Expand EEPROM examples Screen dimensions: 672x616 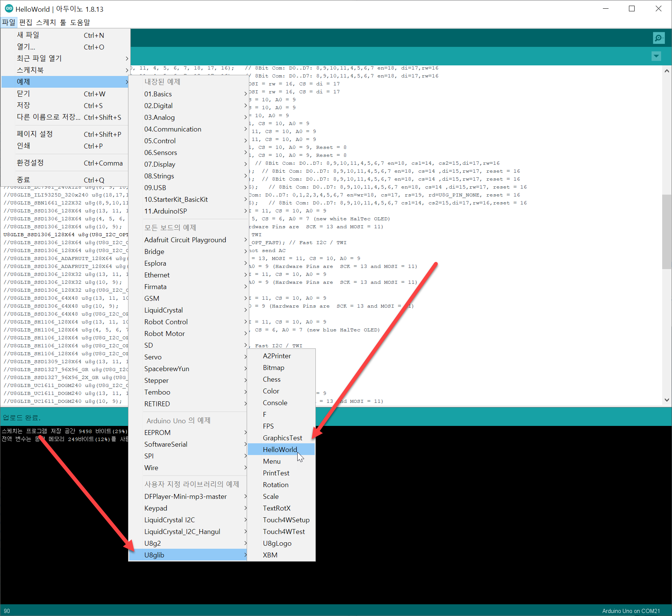[188, 433]
